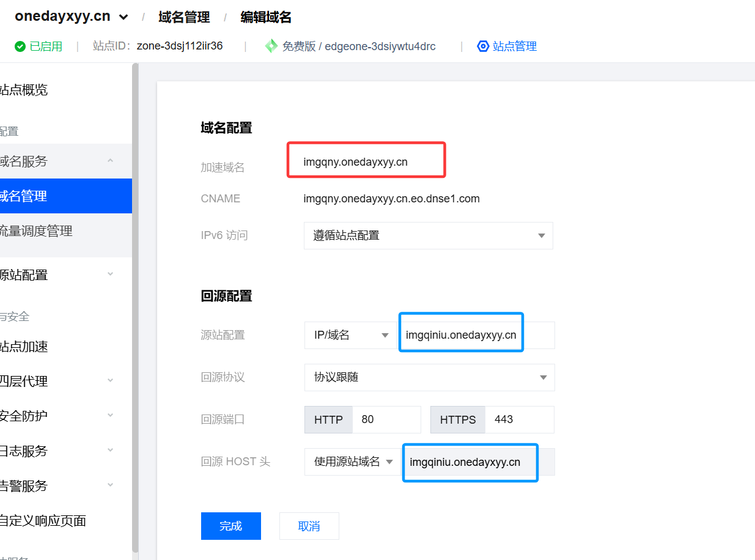Click the 免费版 plan icon
This screenshot has width=755, height=560.
click(271, 46)
